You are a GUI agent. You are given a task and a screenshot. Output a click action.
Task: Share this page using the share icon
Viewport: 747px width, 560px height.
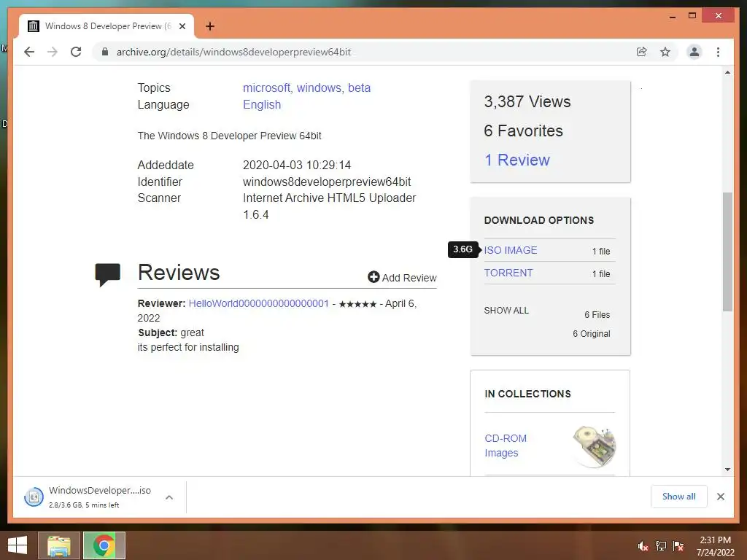(x=642, y=52)
